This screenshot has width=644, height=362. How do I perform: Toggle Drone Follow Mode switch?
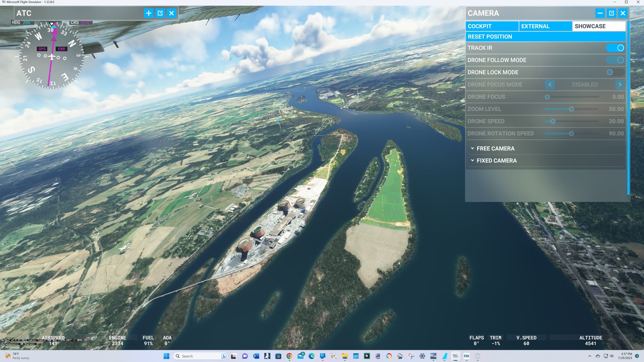615,60
